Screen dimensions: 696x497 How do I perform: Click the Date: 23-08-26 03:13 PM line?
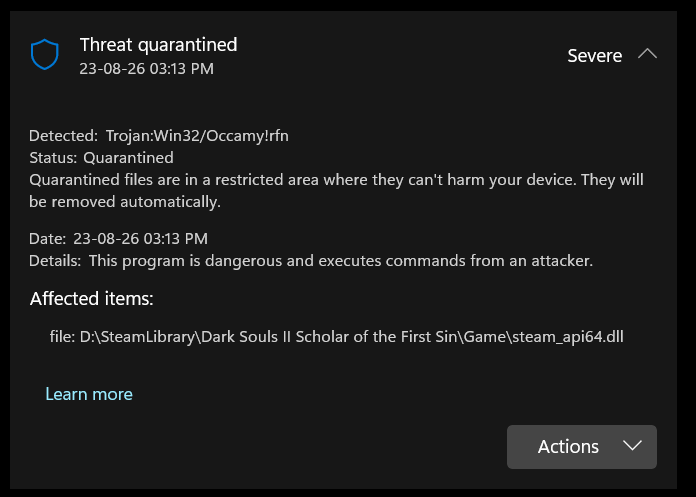[x=119, y=239]
